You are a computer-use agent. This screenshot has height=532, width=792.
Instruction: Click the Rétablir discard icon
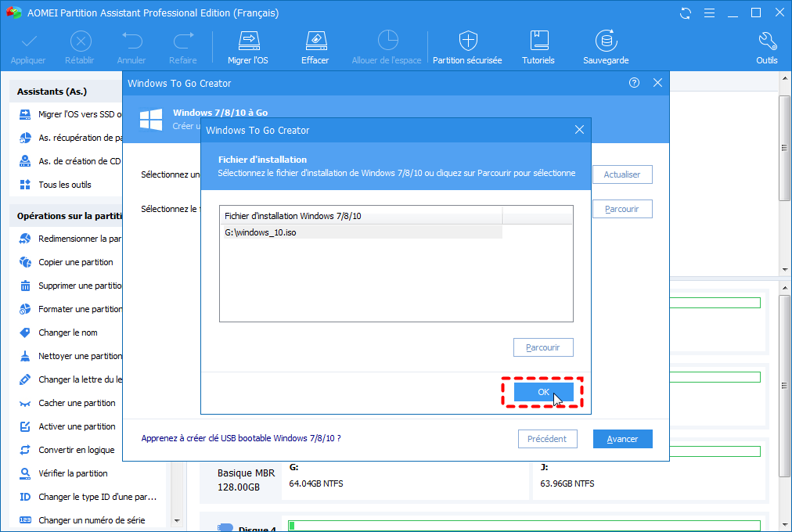point(81,41)
